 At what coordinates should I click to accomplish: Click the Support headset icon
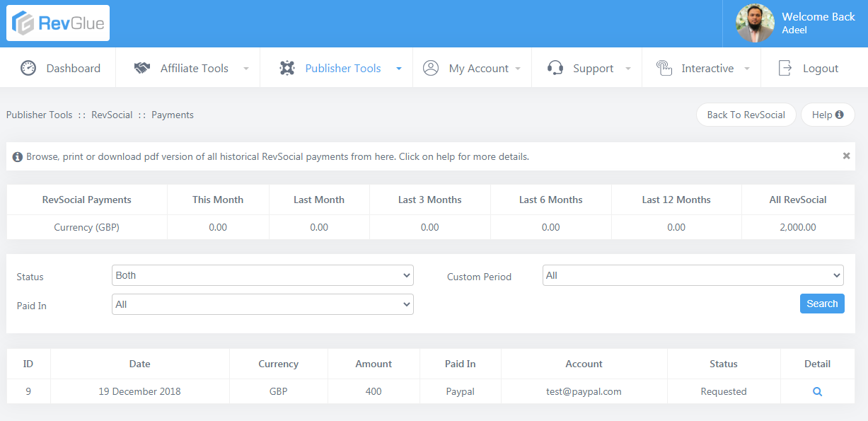pos(555,68)
